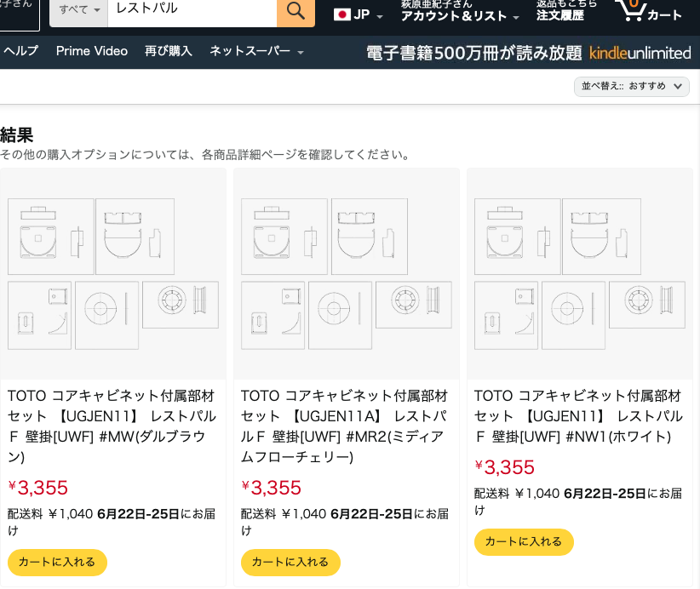Click the Japan flag JP icon
This screenshot has height=589, width=700.
tap(342, 14)
